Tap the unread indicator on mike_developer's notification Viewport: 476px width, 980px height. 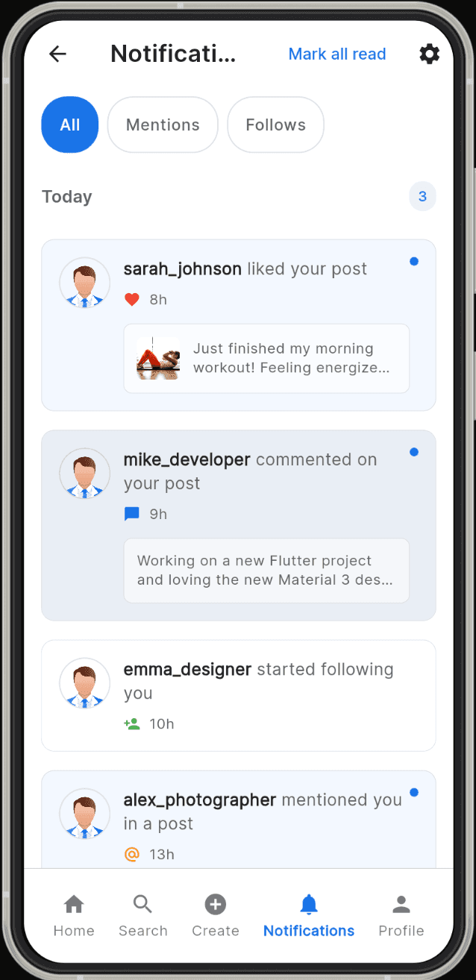click(x=414, y=452)
